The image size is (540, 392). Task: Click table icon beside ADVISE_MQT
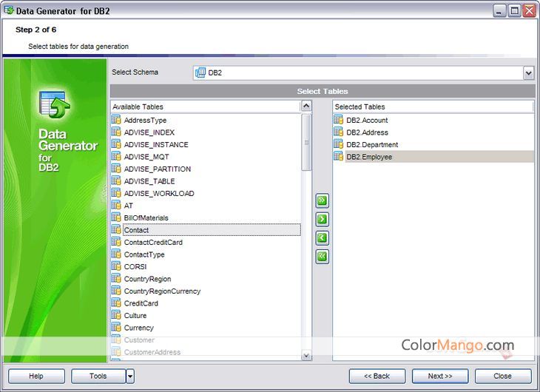point(116,156)
